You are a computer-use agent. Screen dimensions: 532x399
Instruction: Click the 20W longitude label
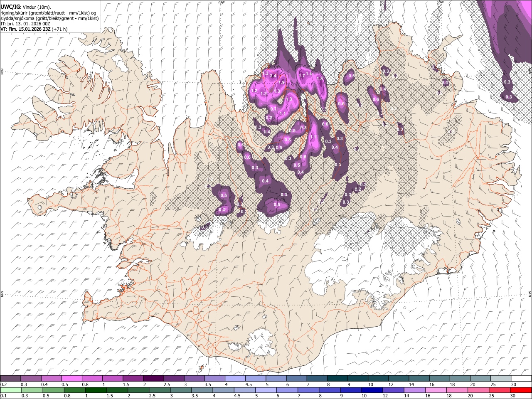(x=221, y=2)
